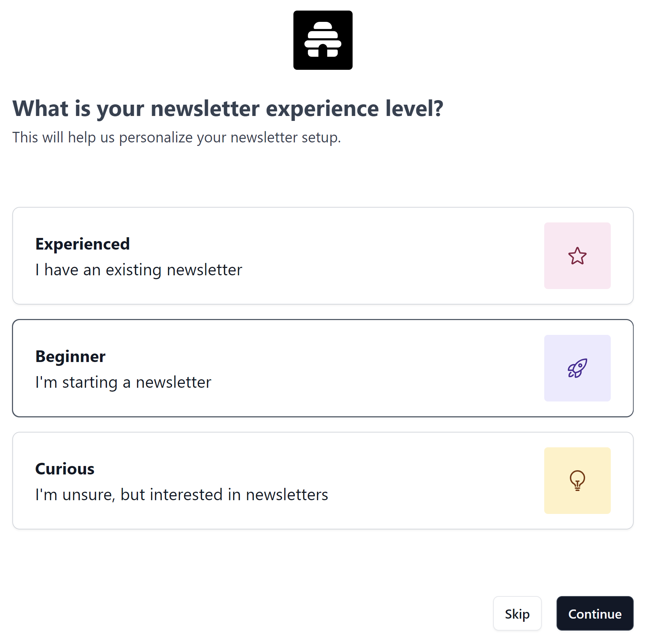Click the rocket icon on Beginner card
The image size is (646, 644).
(577, 368)
